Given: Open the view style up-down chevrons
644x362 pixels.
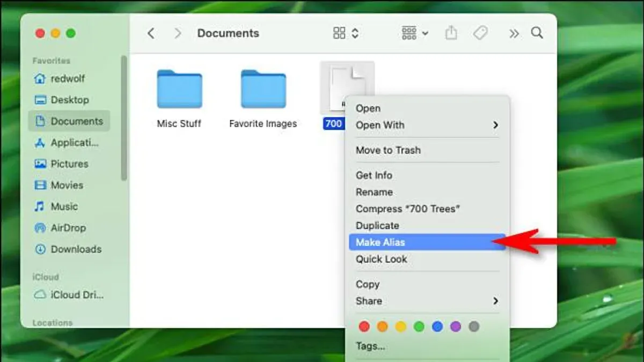Looking at the screenshot, I should coord(355,33).
